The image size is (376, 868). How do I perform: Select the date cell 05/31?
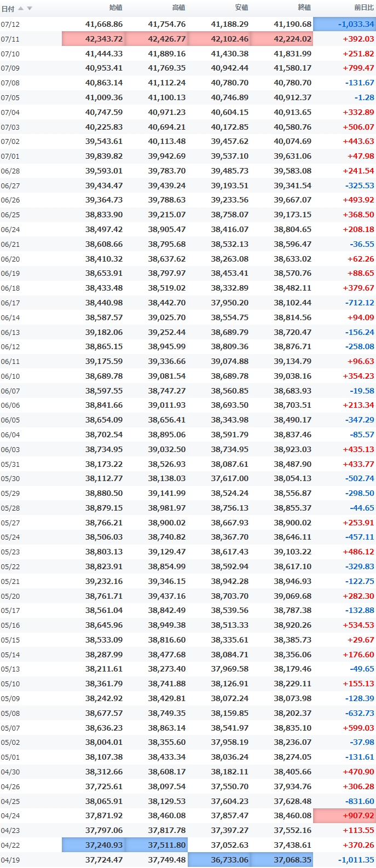(10, 465)
